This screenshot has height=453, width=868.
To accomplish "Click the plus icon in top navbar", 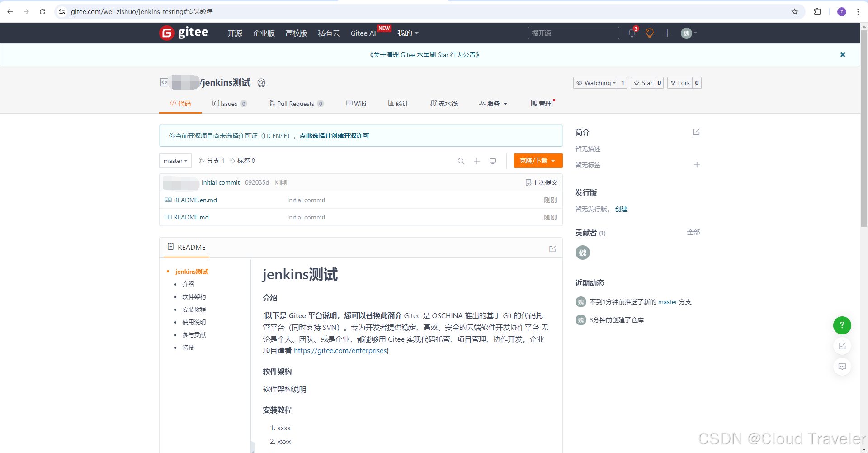I will (x=667, y=33).
